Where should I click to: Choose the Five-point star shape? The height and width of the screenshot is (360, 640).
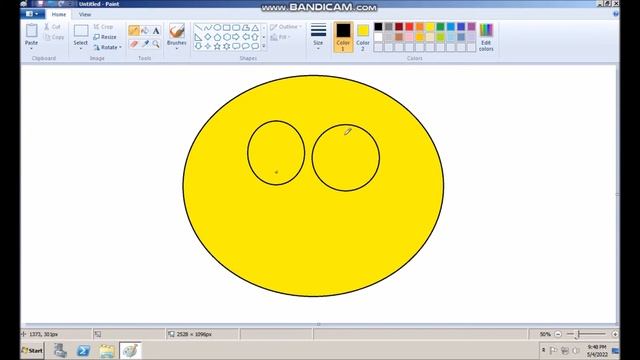point(217,46)
